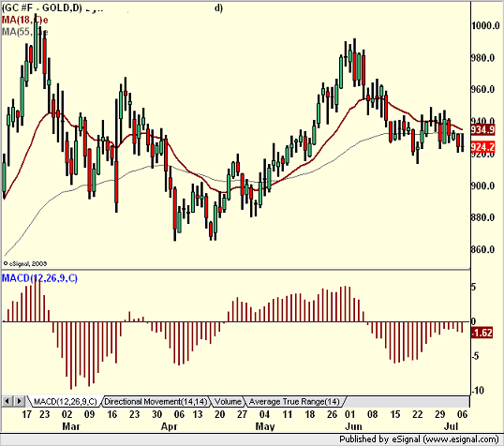Click the Jul month label on time axis
Image resolution: width=504 pixels, height=446 pixels.
point(451,426)
